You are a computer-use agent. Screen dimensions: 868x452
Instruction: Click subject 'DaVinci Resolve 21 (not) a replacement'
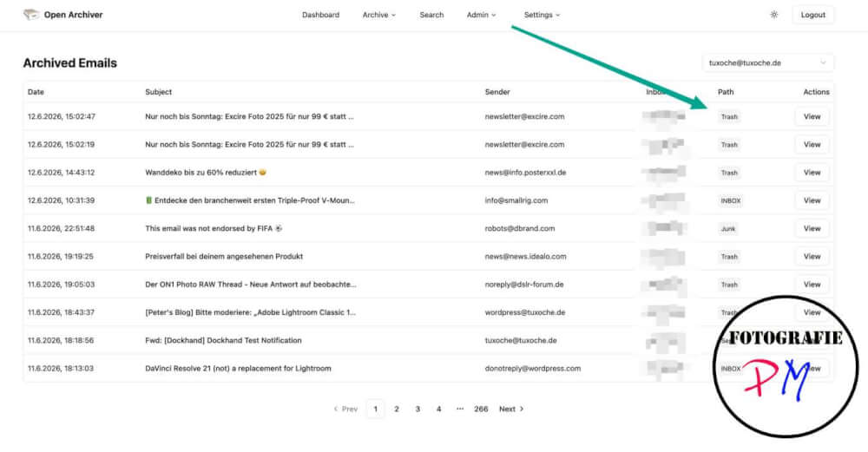[x=238, y=369]
